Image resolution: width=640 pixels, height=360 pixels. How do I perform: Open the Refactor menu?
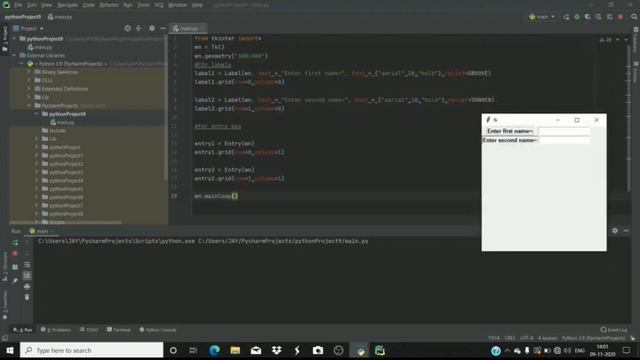click(x=109, y=5)
